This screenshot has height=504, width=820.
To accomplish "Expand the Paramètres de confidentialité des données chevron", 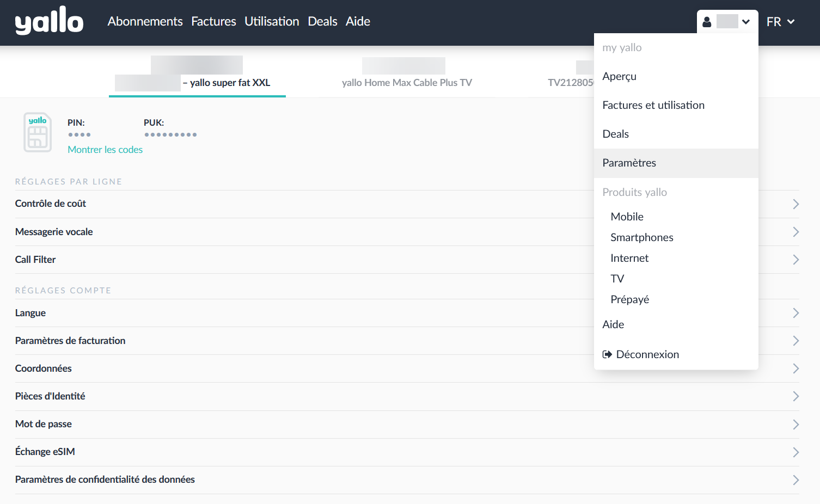I will (795, 480).
